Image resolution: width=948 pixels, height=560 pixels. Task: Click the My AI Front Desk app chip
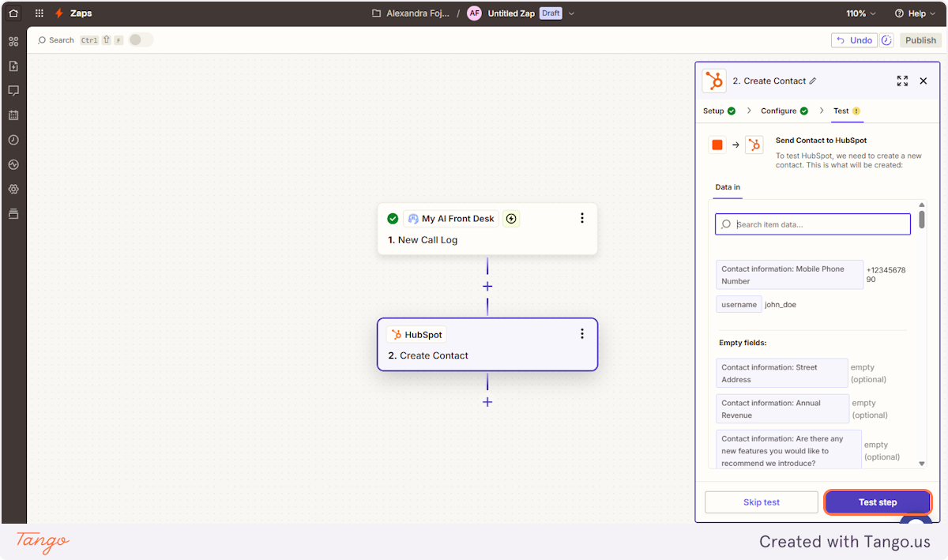pyautogui.click(x=451, y=219)
